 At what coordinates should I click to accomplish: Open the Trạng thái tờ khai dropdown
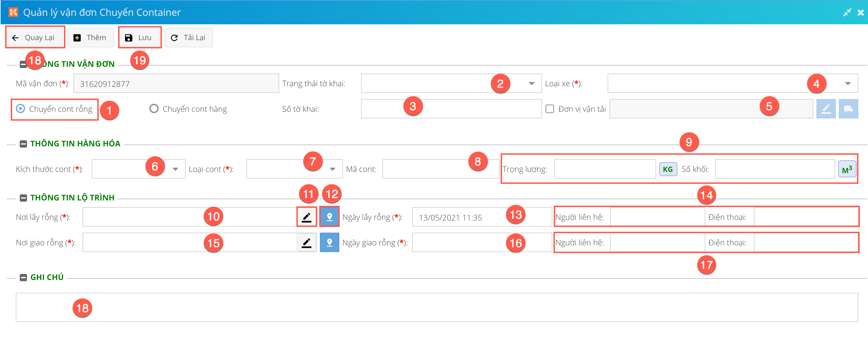(x=531, y=83)
